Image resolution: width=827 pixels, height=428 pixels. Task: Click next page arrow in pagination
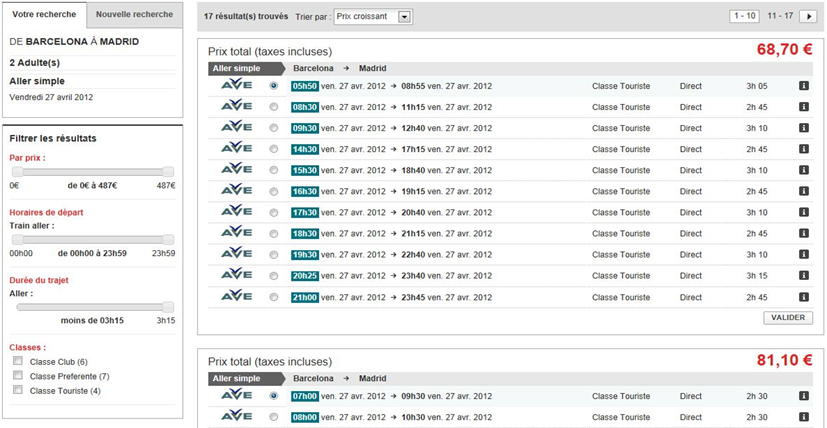807,17
